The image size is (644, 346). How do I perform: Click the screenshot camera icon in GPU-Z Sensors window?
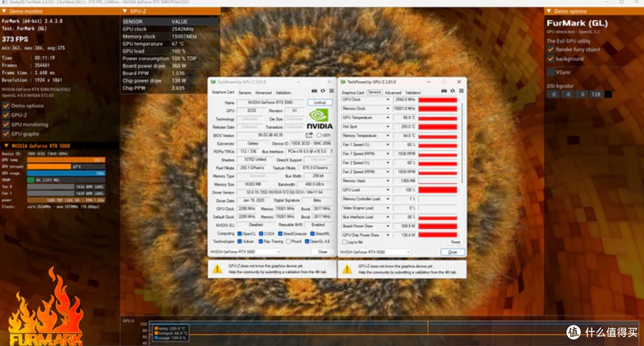[444, 91]
